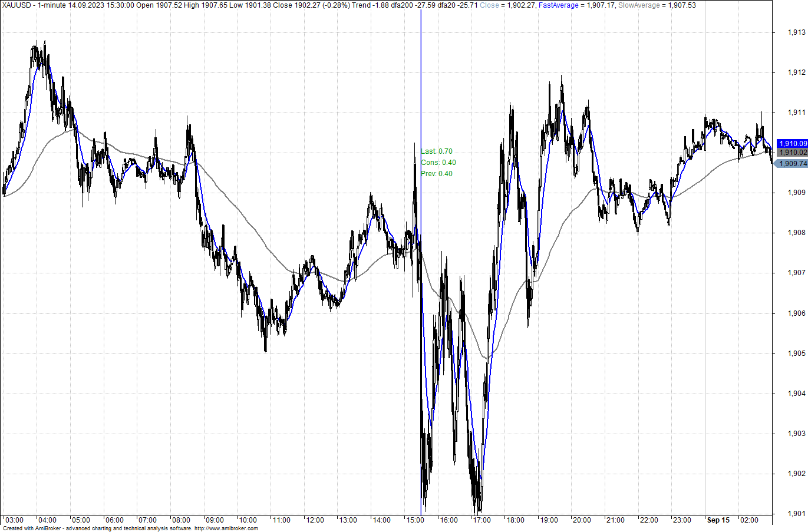Click the 19:00 time axis label
The height and width of the screenshot is (532, 808).
click(x=549, y=520)
